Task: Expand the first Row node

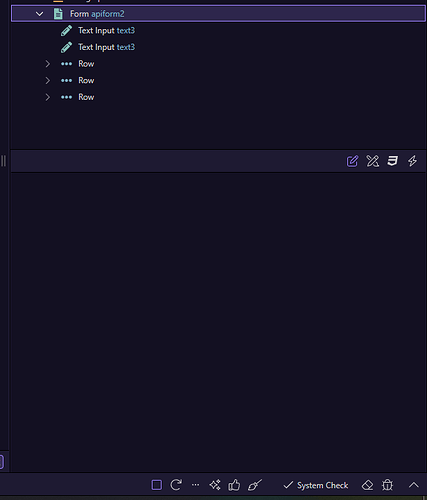Action: click(x=48, y=64)
